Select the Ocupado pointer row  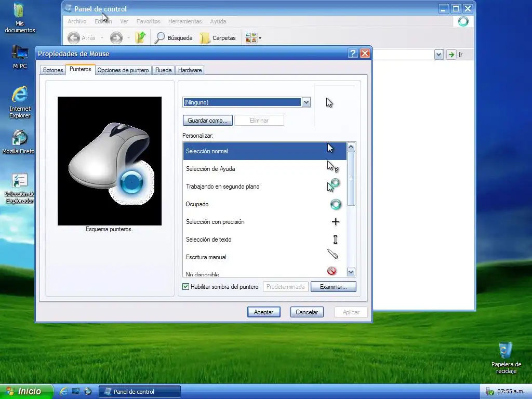[264, 204]
